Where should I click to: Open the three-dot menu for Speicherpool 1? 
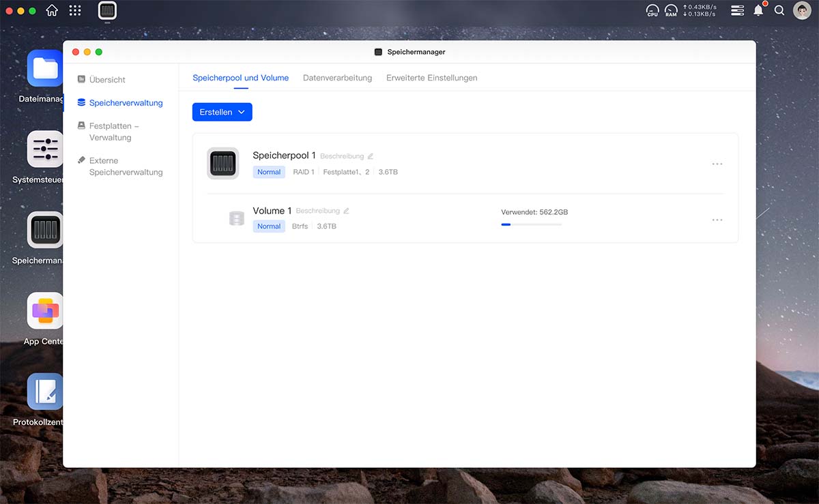pyautogui.click(x=717, y=164)
